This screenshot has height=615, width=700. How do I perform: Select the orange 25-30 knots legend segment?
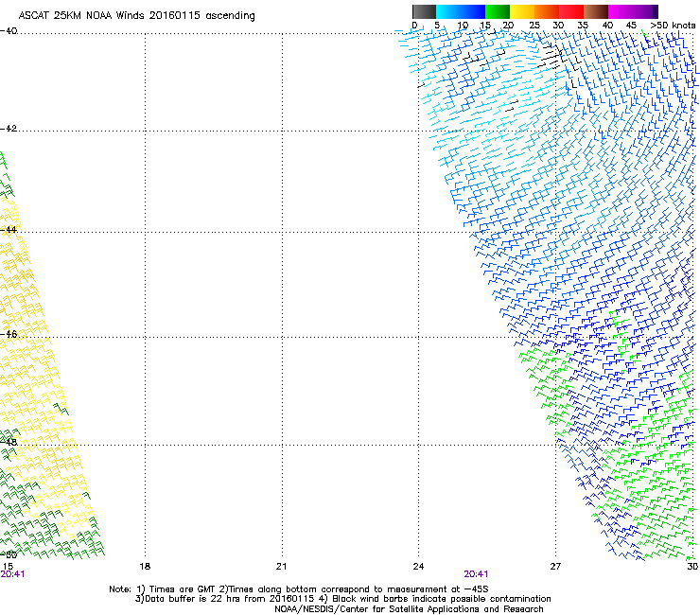pos(547,11)
